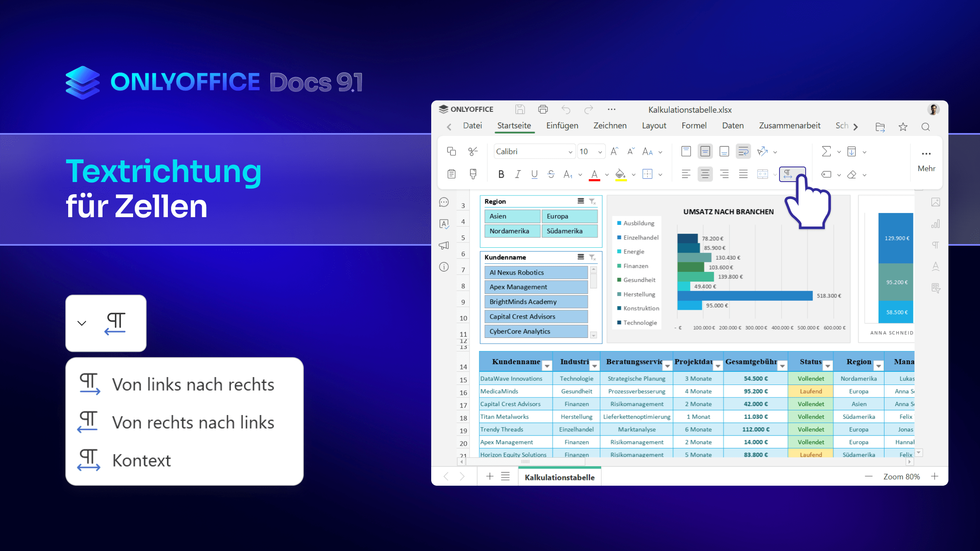Open Kundenname column filter dropdown
The width and height of the screenshot is (980, 551).
pos(547,366)
